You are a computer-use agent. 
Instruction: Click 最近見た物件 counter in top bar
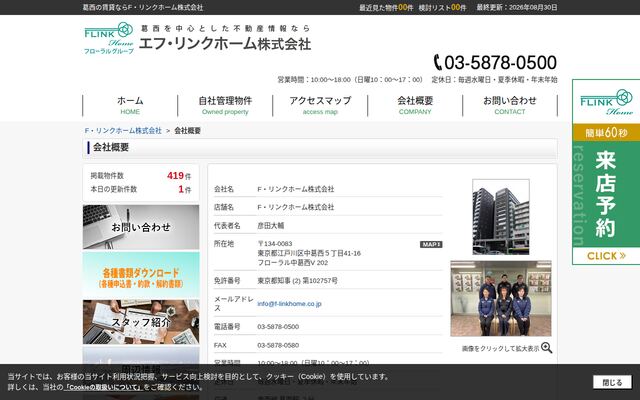pos(386,7)
